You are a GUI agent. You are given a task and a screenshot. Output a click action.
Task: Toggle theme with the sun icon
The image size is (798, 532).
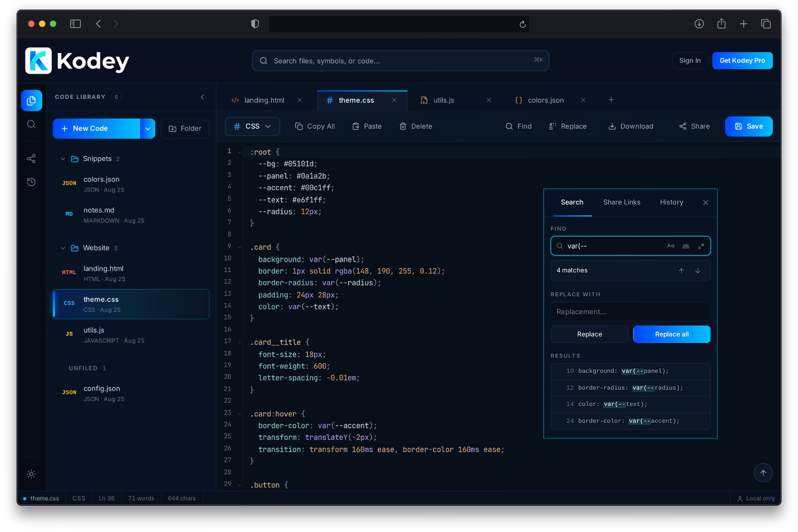(32, 474)
